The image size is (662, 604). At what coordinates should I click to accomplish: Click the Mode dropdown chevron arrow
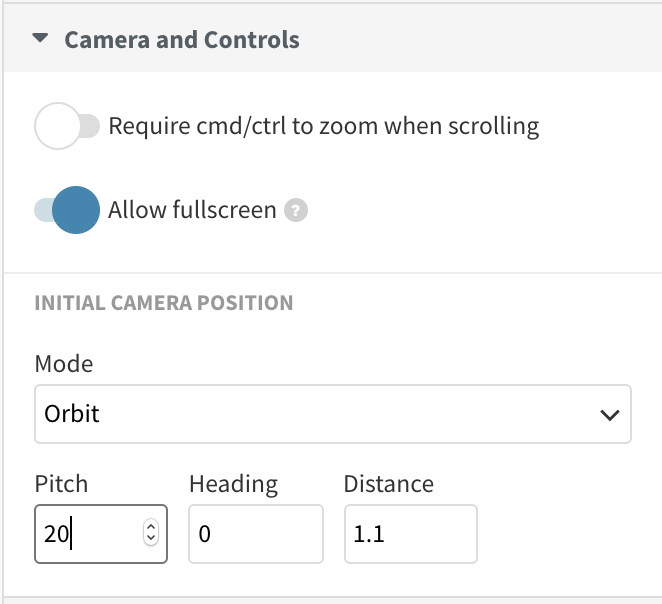click(x=609, y=414)
